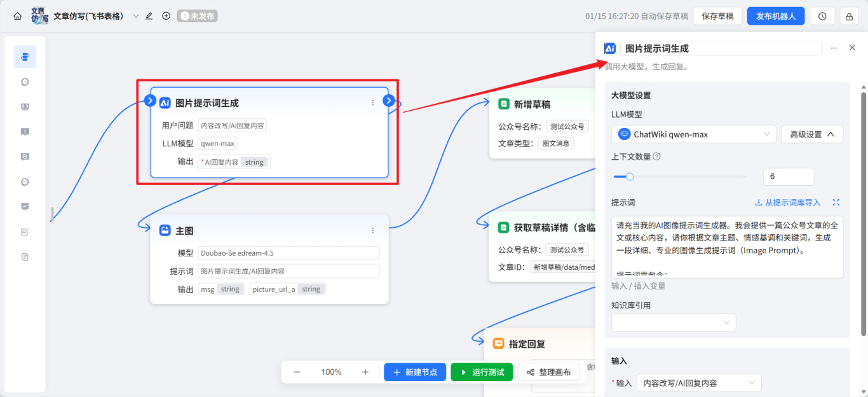Click the lock icon in the top bar
This screenshot has height=397, width=868.
[849, 15]
